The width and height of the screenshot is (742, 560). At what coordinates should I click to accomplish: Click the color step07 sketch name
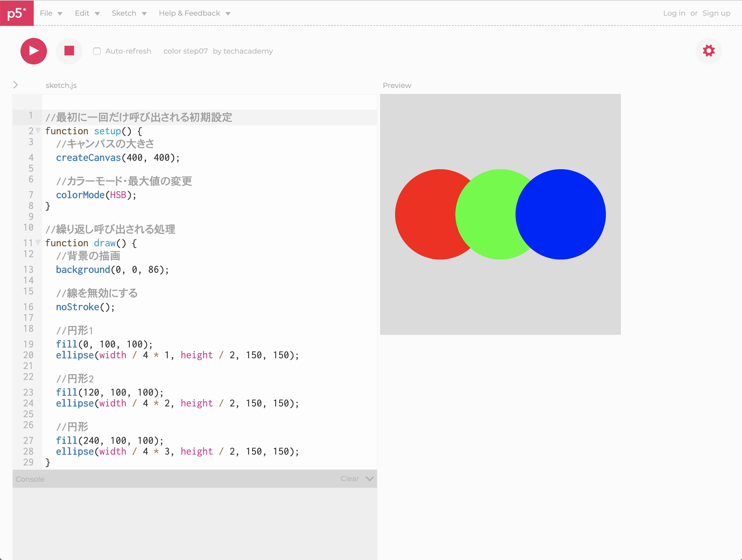185,51
